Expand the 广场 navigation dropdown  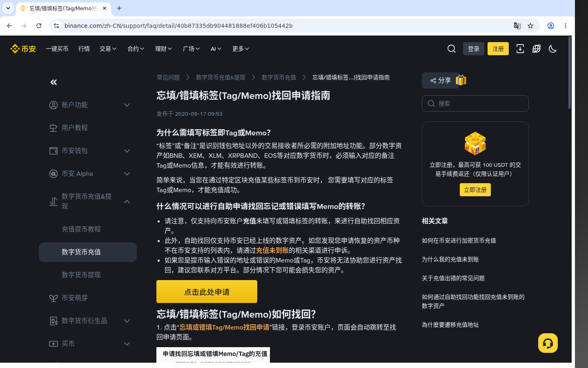192,49
